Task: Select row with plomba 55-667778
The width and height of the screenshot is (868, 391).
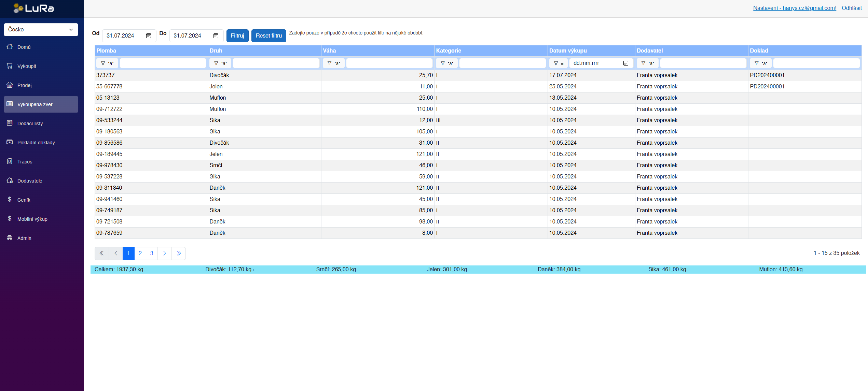Action: [478, 87]
